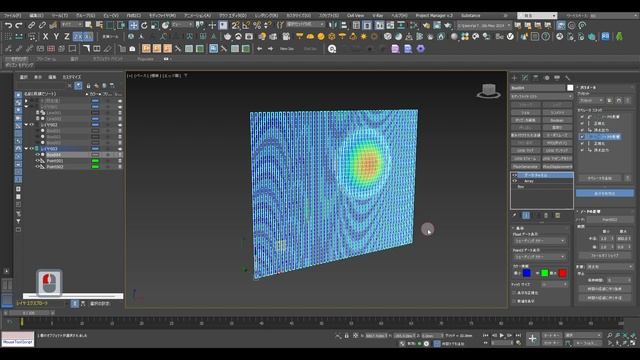Collapse the レイヤ003 layer tree
Screen dimensions: 640x360
(27, 149)
